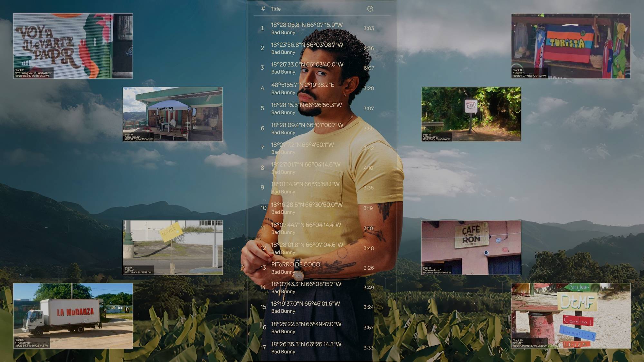644x362 pixels.
Task: Select track title 18°28'09.4"N 66°07'00.7"W
Action: pyautogui.click(x=307, y=125)
